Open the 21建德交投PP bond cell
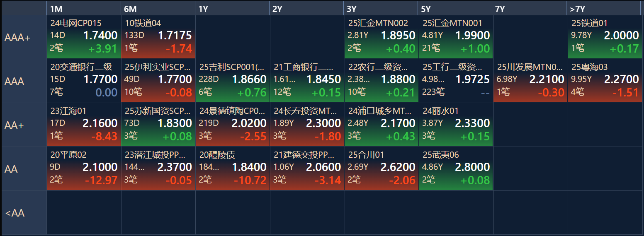This screenshot has height=236, width=644. (x=307, y=169)
